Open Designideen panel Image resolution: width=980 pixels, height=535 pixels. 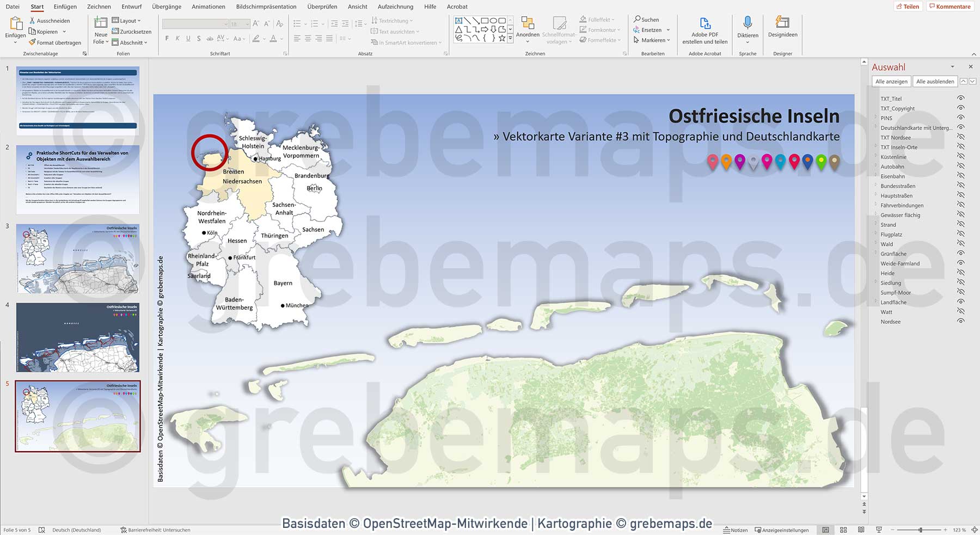(782, 27)
